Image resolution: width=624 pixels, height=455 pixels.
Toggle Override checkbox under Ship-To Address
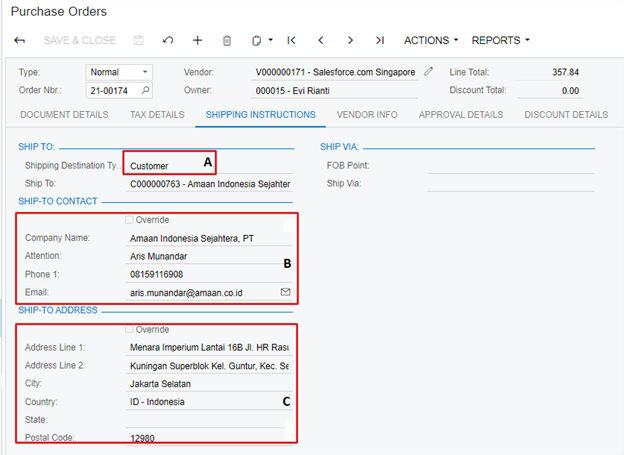(129, 329)
